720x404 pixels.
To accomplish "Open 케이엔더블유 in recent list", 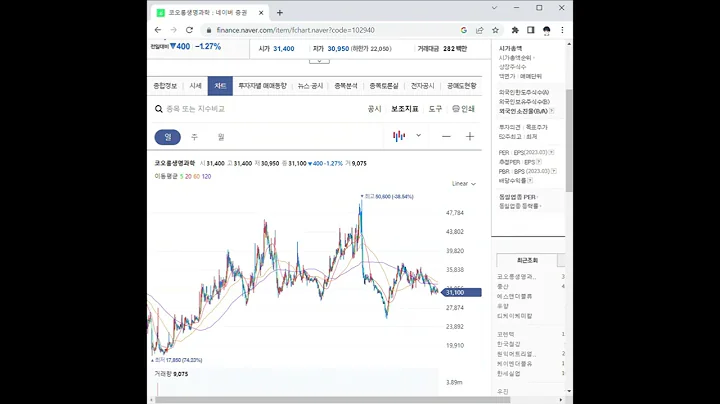I will (x=514, y=364).
